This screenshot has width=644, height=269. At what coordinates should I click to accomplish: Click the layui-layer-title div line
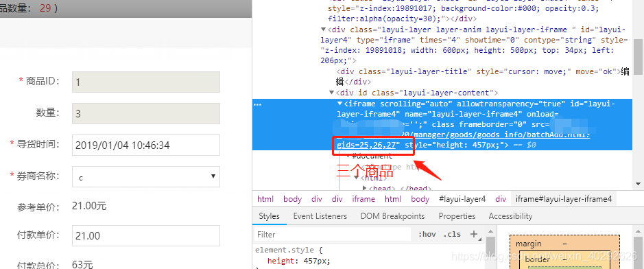(483, 77)
